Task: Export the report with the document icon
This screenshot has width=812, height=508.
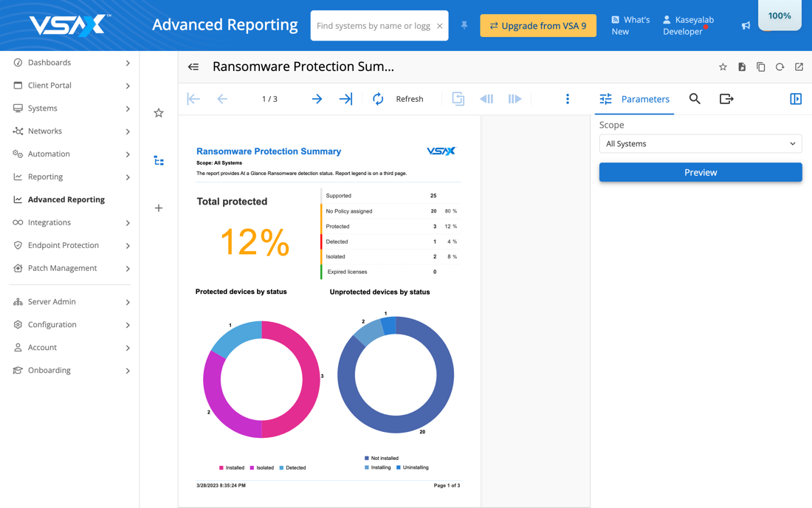Action: click(742, 66)
